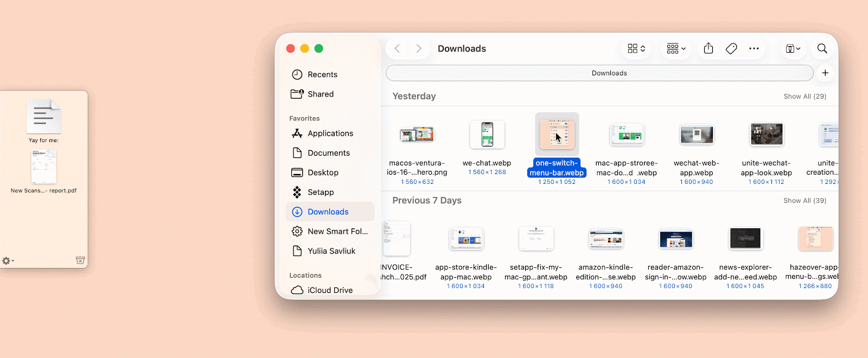Click the we-chat.webp file name label
The width and height of the screenshot is (868, 358).
tap(487, 163)
